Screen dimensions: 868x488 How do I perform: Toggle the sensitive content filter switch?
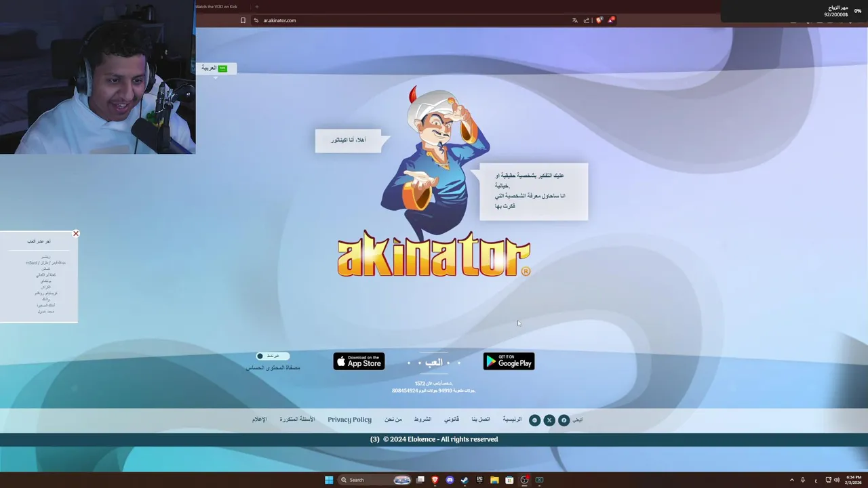point(273,356)
